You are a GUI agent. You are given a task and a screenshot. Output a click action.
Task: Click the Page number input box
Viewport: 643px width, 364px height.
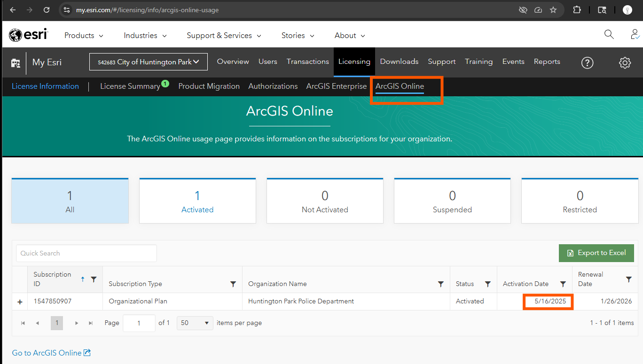(x=139, y=323)
